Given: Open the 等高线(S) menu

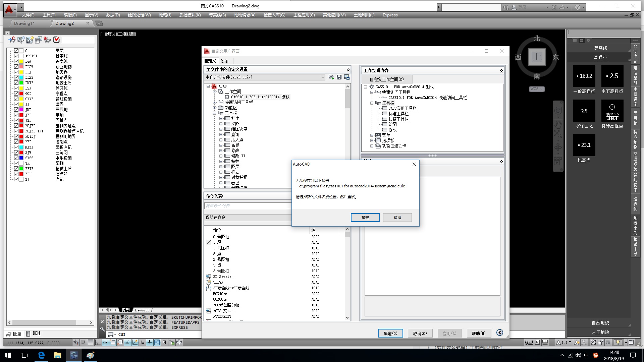Looking at the screenshot, I should click(x=217, y=15).
